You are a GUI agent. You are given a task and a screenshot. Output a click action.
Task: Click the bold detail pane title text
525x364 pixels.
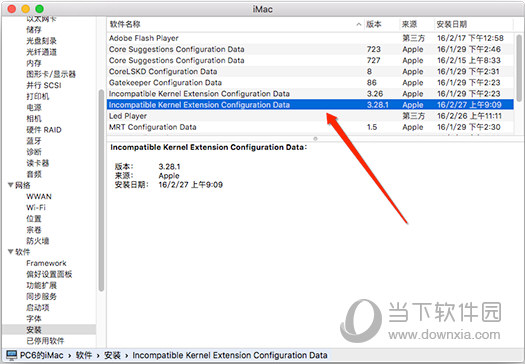click(x=208, y=147)
